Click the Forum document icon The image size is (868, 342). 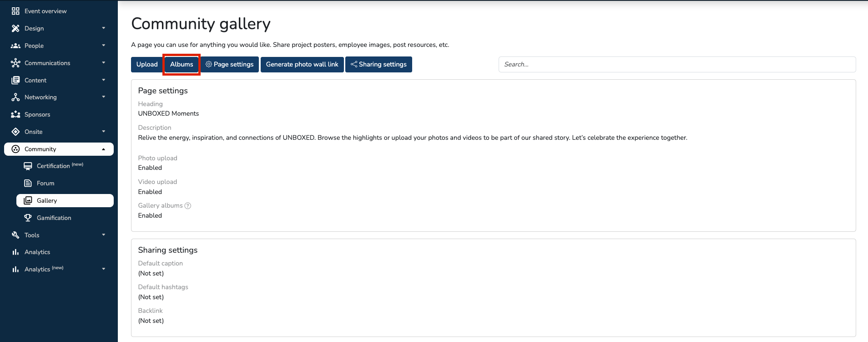[x=28, y=183]
